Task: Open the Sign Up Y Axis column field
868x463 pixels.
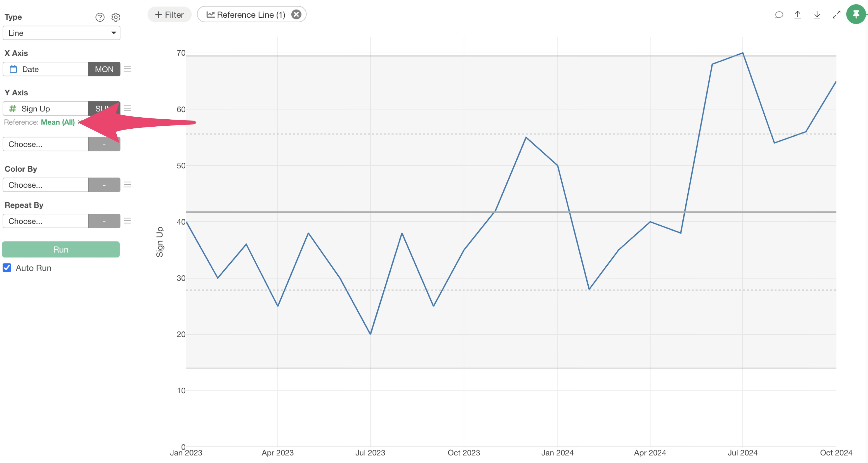Action: 46,109
